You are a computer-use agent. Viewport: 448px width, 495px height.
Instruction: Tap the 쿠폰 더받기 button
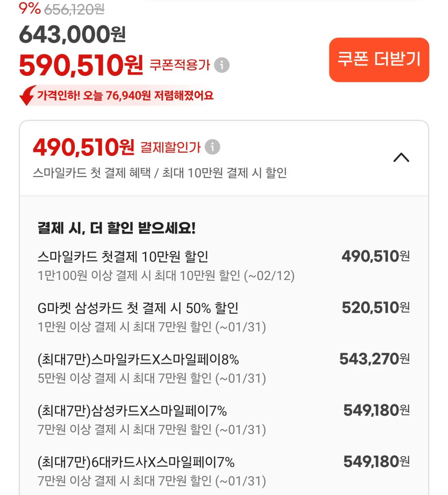pyautogui.click(x=379, y=60)
